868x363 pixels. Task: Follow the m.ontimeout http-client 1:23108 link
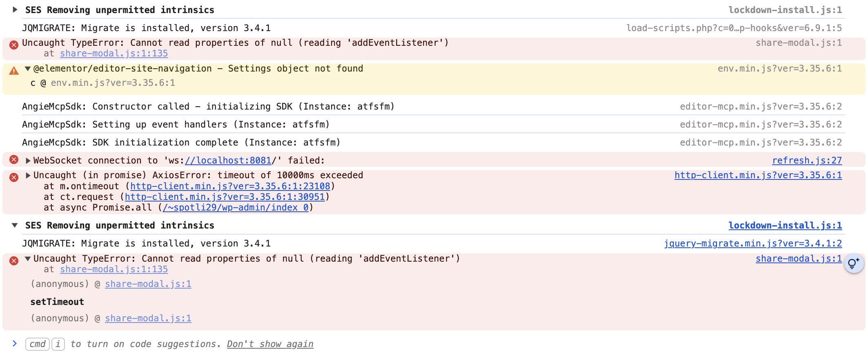coord(230,186)
